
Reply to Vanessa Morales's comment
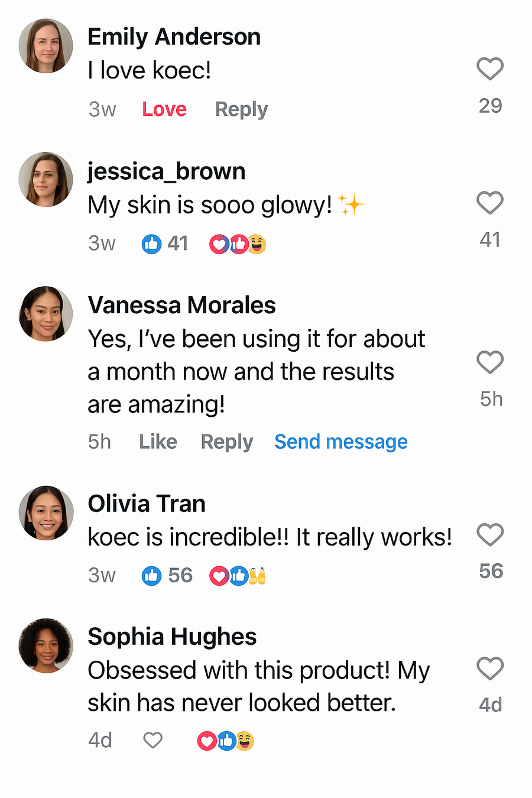(226, 442)
